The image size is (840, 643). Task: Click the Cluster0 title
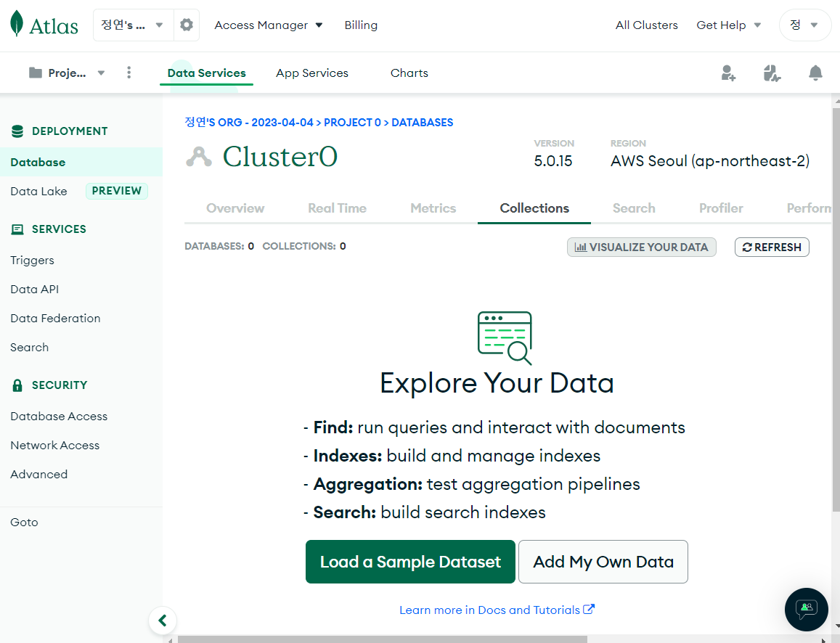(x=280, y=157)
